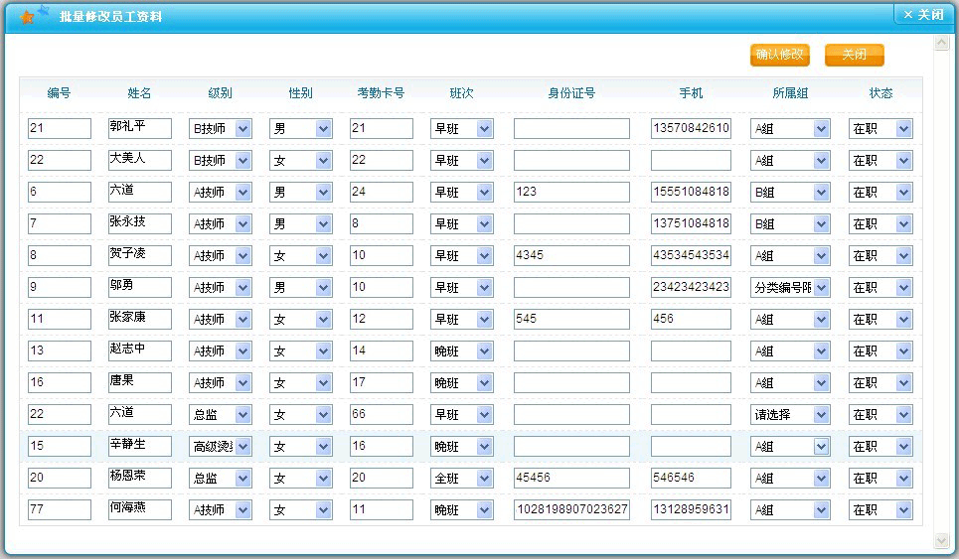The height and width of the screenshot is (560, 959).
Task: Click the 确认修改 button
Action: (x=779, y=55)
